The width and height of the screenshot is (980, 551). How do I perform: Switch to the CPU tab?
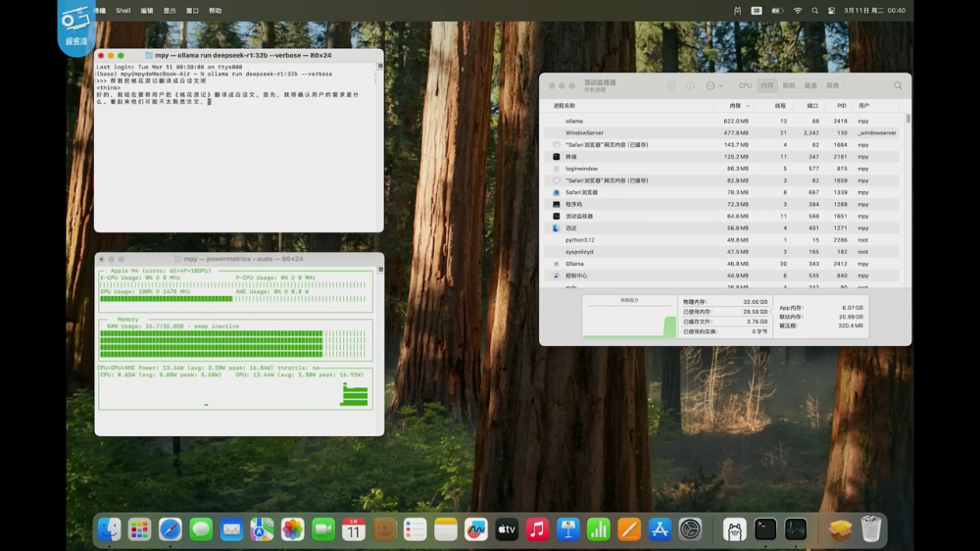coord(746,86)
